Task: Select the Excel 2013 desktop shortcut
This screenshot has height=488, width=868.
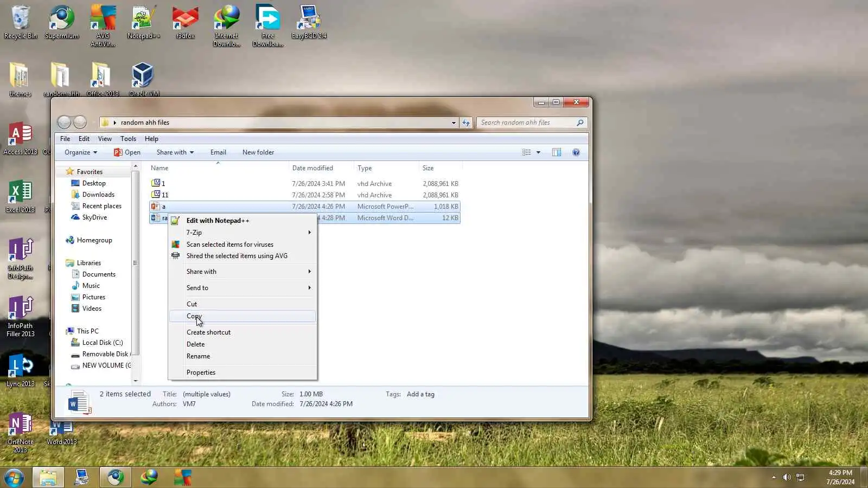Action: point(20,196)
